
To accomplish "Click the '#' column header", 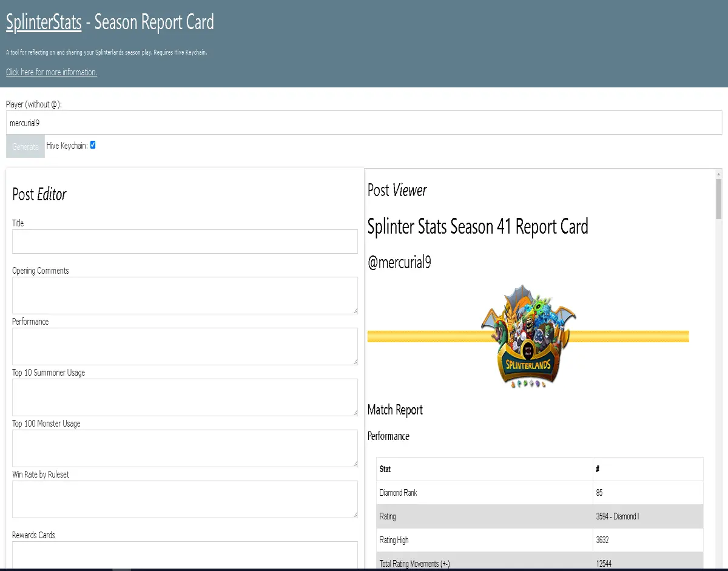I will click(648, 469).
